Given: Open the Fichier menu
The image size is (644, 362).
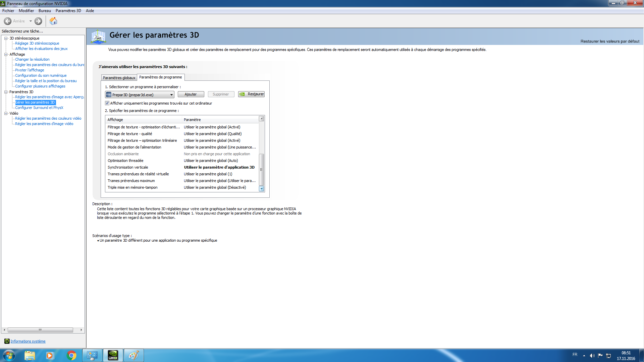Looking at the screenshot, I should point(8,11).
